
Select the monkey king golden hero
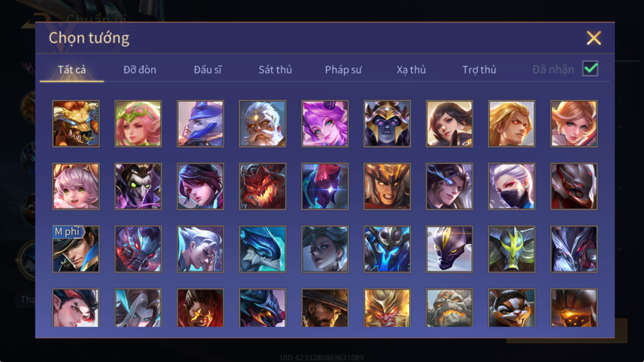click(x=387, y=308)
